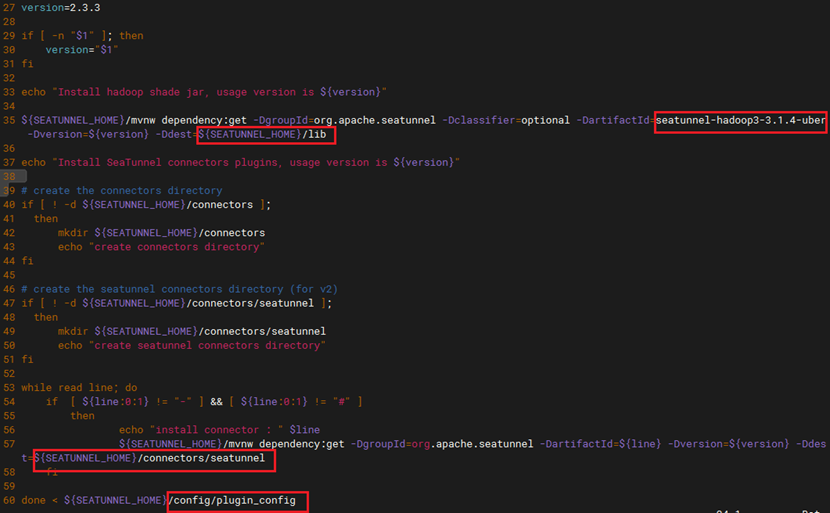Viewport: 830px width, 513px height.
Task: Click 'then' keyword on line 55
Action: 83,416
